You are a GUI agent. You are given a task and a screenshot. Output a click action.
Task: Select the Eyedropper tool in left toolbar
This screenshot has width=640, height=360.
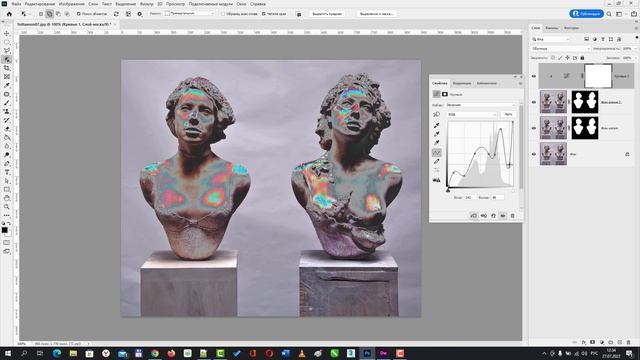pyautogui.click(x=7, y=85)
